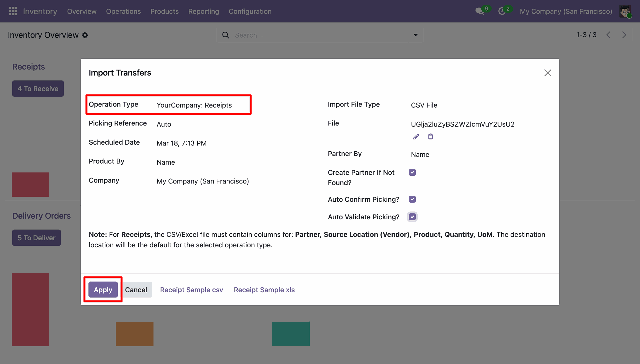Go to next page arrow
640x364 pixels.
click(624, 35)
